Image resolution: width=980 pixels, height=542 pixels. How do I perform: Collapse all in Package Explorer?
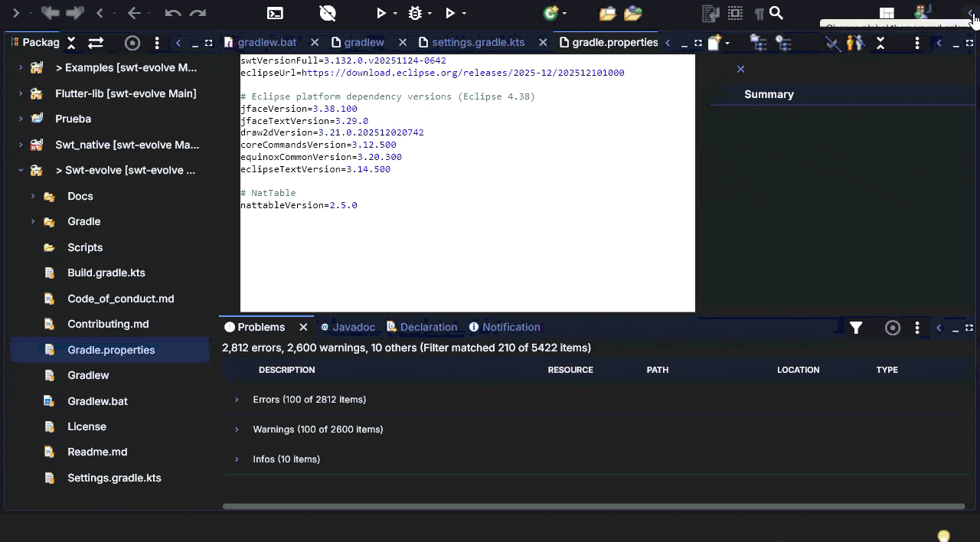point(71,43)
